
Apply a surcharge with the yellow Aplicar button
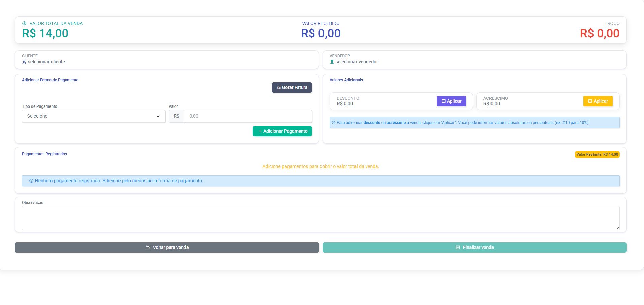[598, 101]
